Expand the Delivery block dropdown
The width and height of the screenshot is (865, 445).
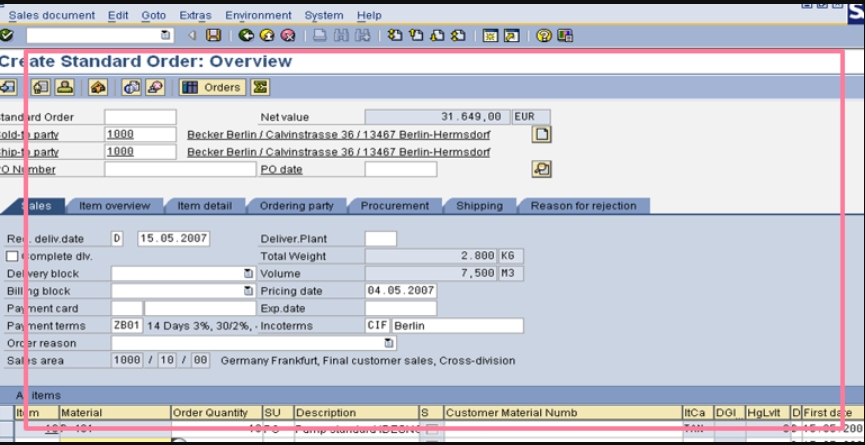pos(248,273)
